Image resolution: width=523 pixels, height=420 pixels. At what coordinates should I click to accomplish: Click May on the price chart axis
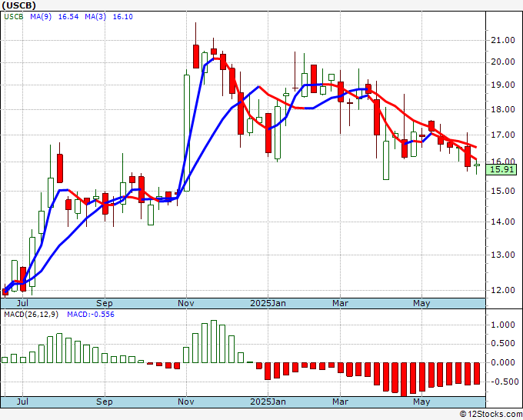click(421, 303)
